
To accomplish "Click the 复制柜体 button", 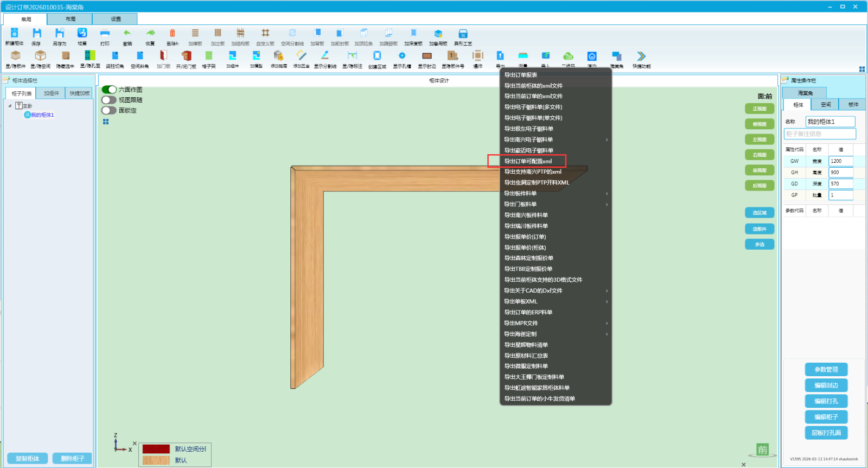I will (x=28, y=459).
